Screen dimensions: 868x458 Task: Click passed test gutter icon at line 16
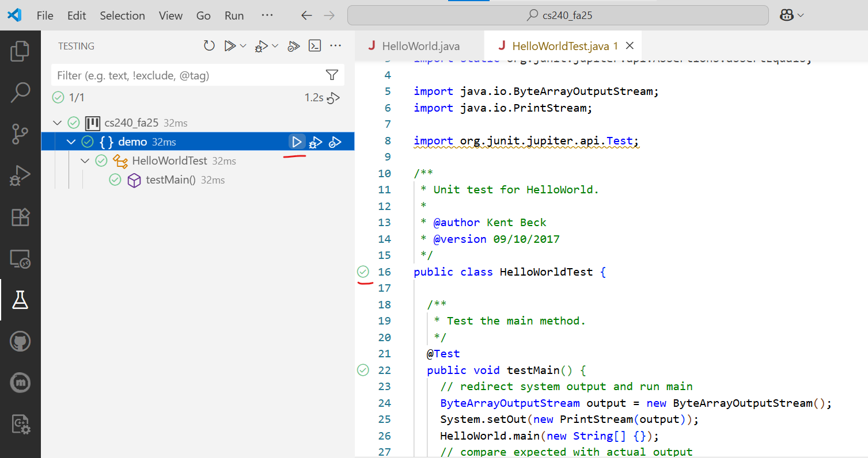pyautogui.click(x=363, y=272)
